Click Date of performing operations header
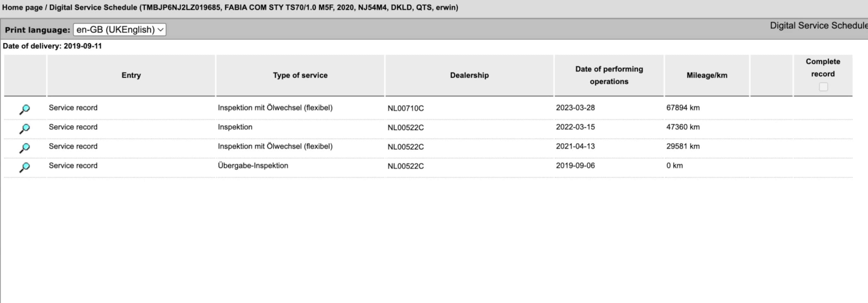 [x=609, y=75]
